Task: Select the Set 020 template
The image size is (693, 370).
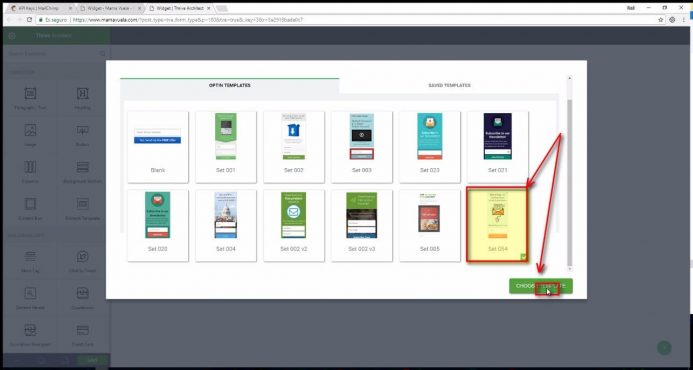Action: point(158,225)
